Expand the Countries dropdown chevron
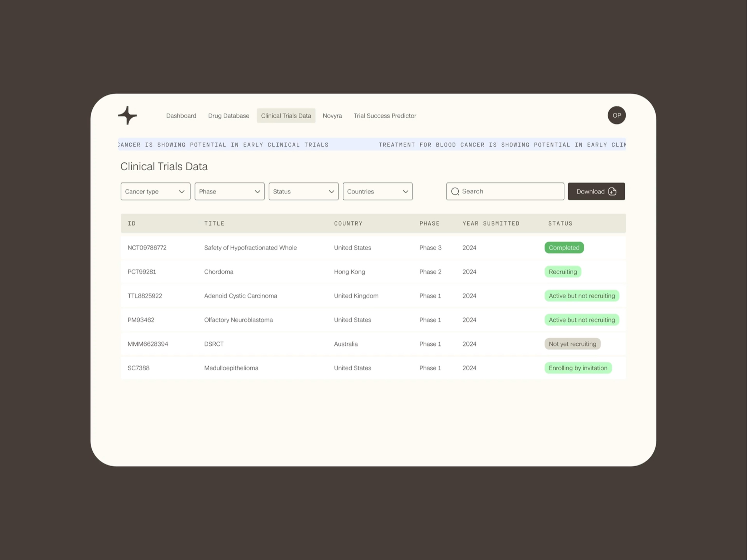The image size is (747, 560). [x=405, y=191]
